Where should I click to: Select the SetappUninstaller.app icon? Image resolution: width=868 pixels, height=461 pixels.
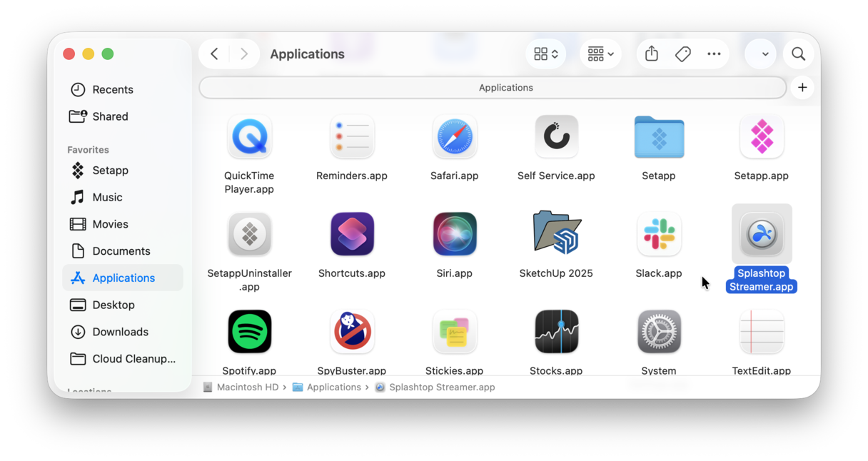(x=249, y=234)
